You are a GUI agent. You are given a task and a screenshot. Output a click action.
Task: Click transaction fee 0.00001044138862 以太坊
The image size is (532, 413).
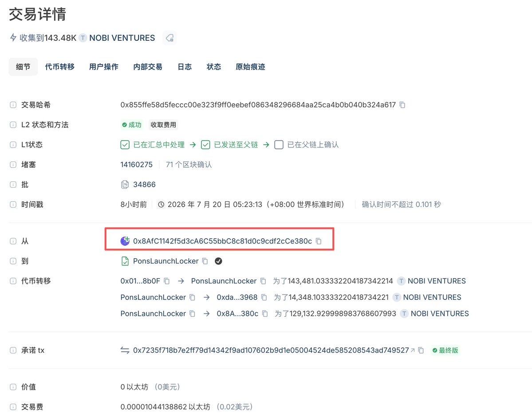[x=165, y=406]
